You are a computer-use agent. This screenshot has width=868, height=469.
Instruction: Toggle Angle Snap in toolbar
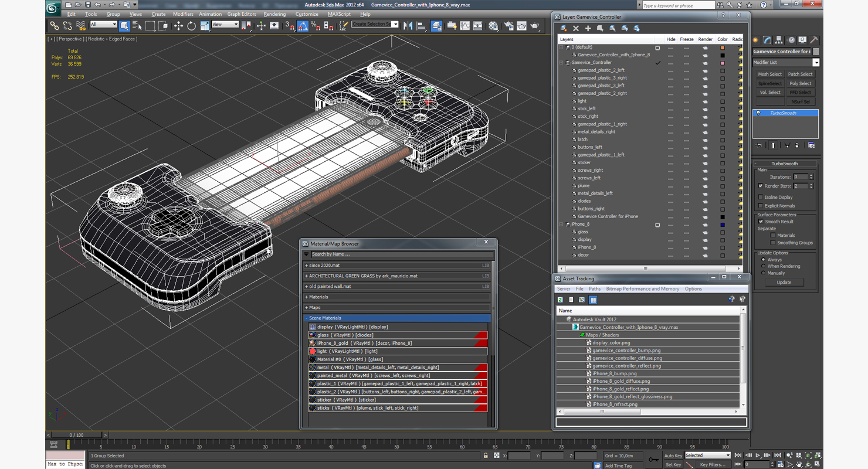point(303,26)
